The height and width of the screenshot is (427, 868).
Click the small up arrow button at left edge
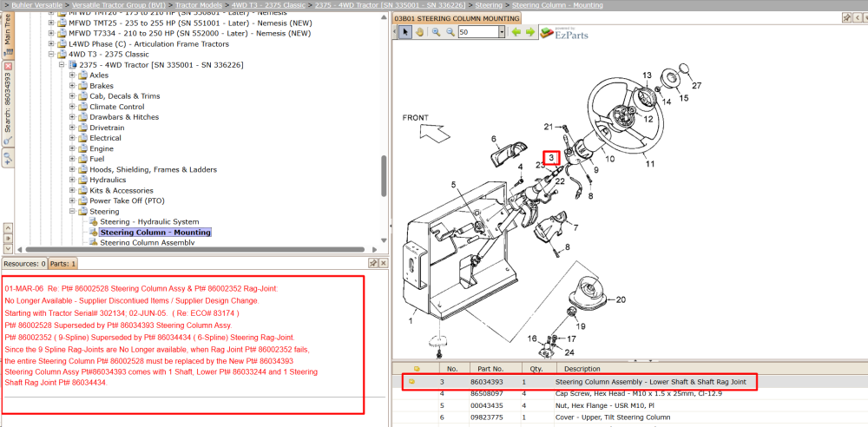(8, 227)
